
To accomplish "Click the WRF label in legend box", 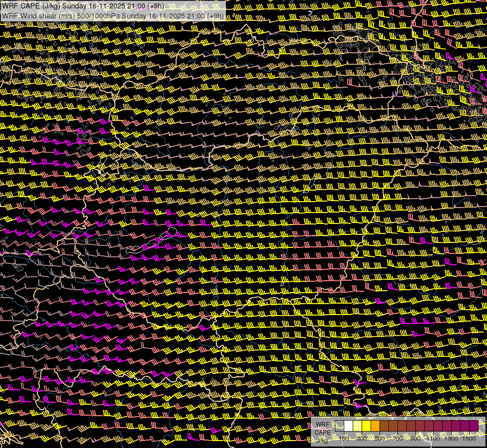I will pos(322,425).
